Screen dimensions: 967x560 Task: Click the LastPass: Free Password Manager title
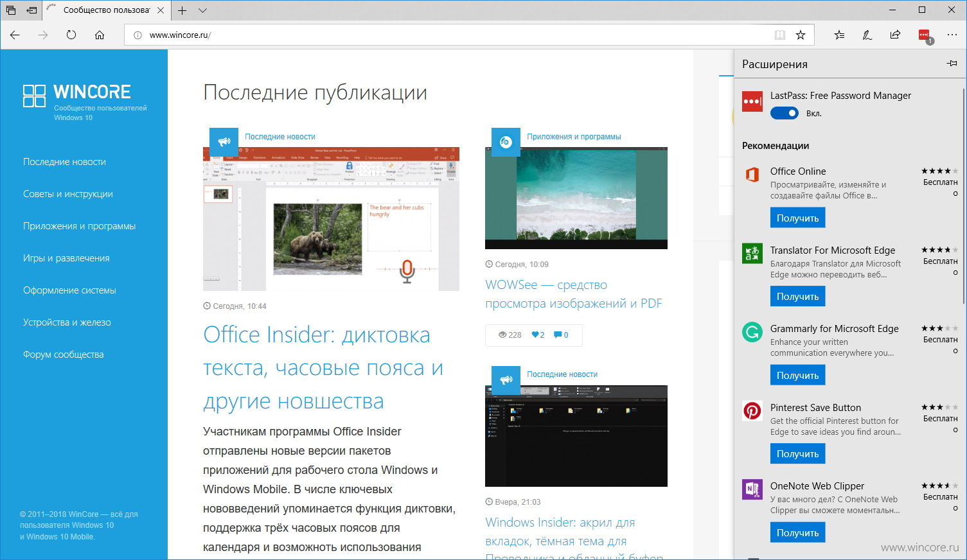[x=840, y=96]
